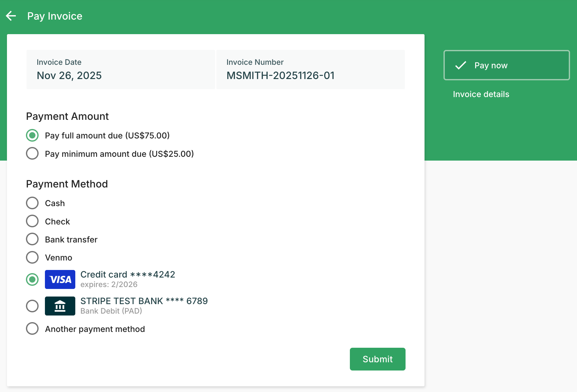Click the bank building icon
Screen dimensions: 577x392
pos(60,306)
